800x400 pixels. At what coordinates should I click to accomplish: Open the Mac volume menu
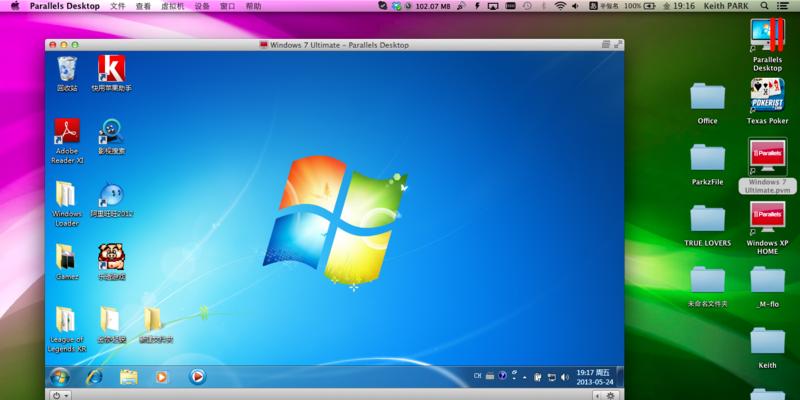click(576, 6)
